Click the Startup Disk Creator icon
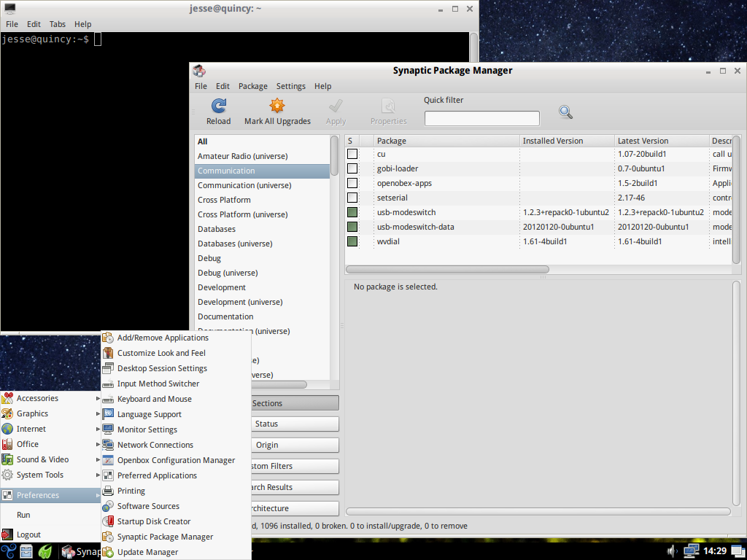747x560 pixels. 108,521
